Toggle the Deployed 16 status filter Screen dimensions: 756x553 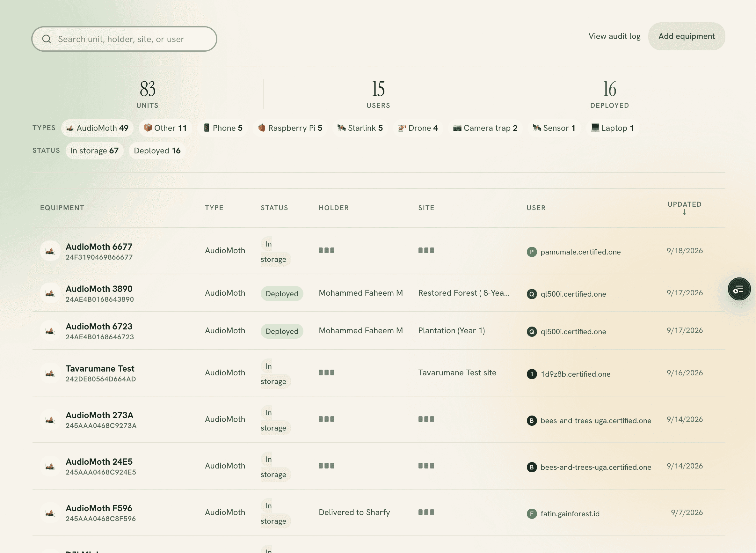point(157,151)
